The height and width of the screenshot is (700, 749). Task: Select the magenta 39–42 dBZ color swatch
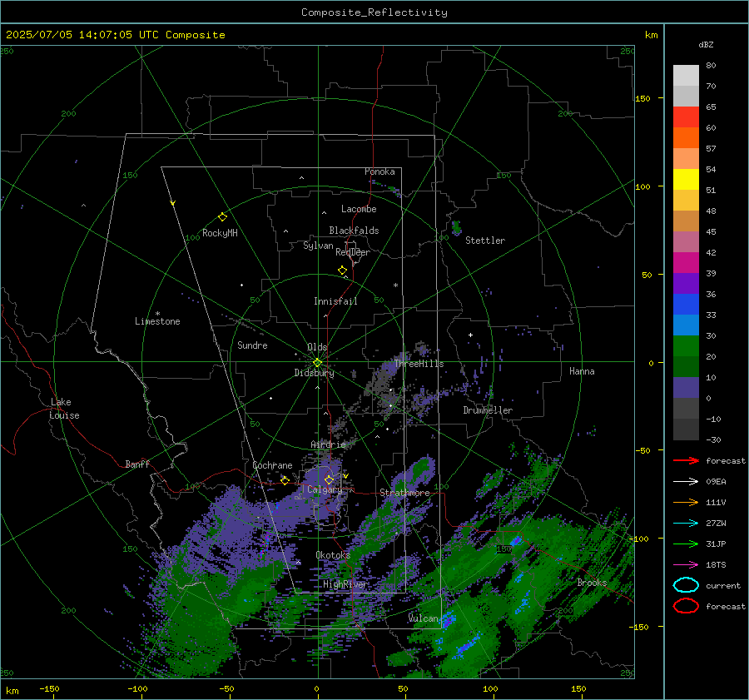(686, 262)
